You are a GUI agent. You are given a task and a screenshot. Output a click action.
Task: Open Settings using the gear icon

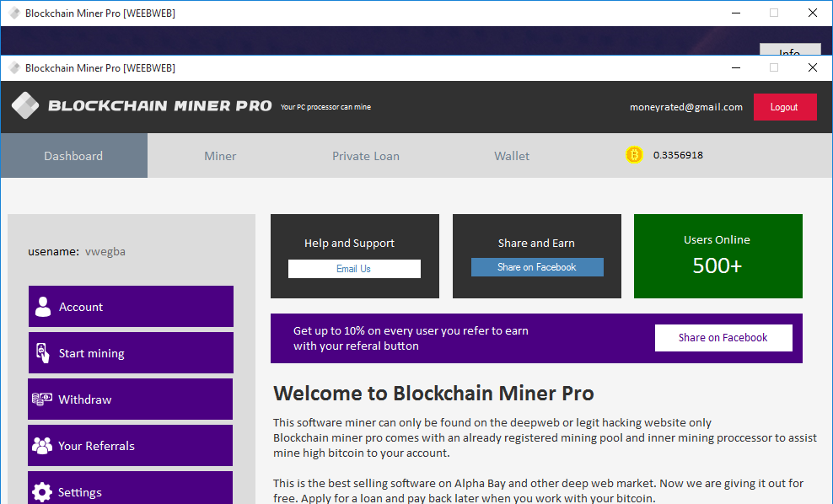click(x=43, y=491)
